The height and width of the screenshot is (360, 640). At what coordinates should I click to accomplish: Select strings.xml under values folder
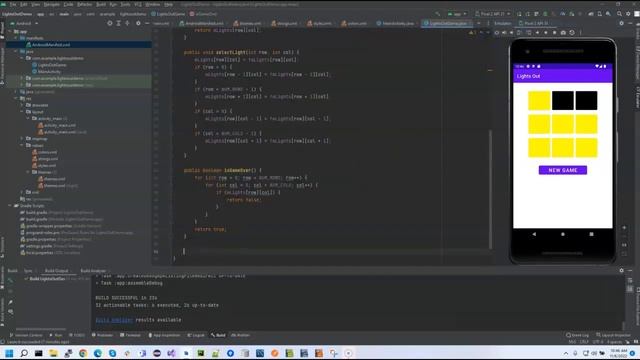[x=45, y=159]
